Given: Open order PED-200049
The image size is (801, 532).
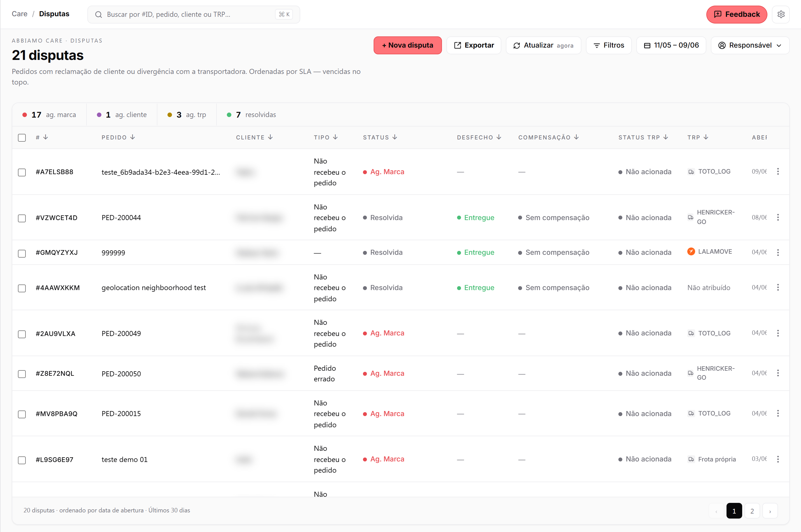Looking at the screenshot, I should pos(121,333).
